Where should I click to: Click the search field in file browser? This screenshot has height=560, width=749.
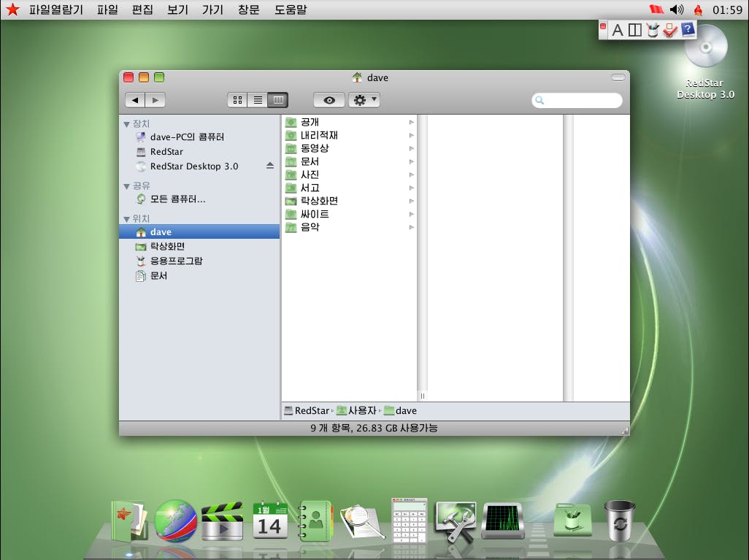click(x=577, y=100)
